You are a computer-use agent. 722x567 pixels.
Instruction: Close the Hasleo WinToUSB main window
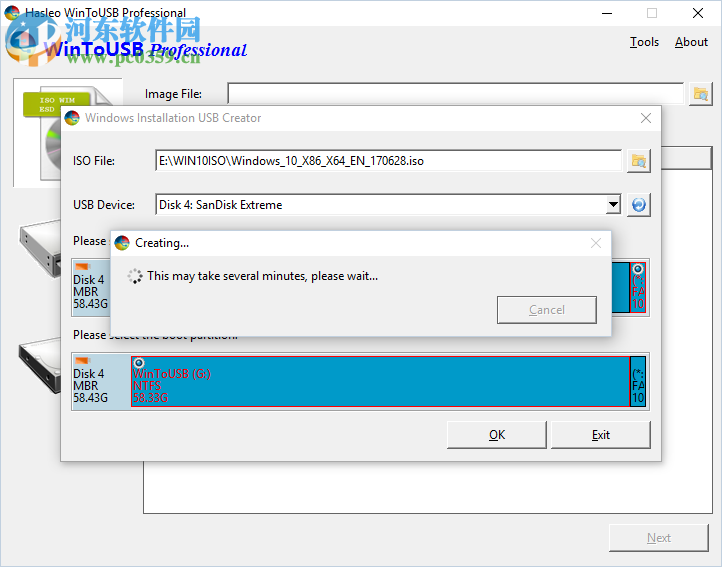(698, 13)
